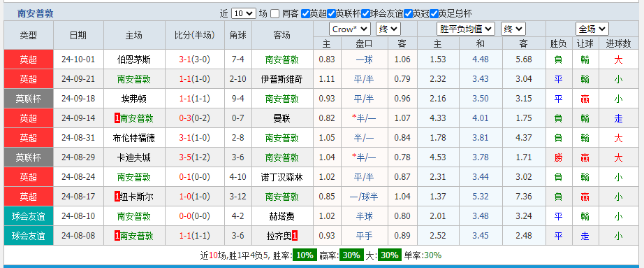Click draw odds 5.32 in 纽卡斯尔 row
This screenshot has height=268, width=644.
(x=481, y=197)
